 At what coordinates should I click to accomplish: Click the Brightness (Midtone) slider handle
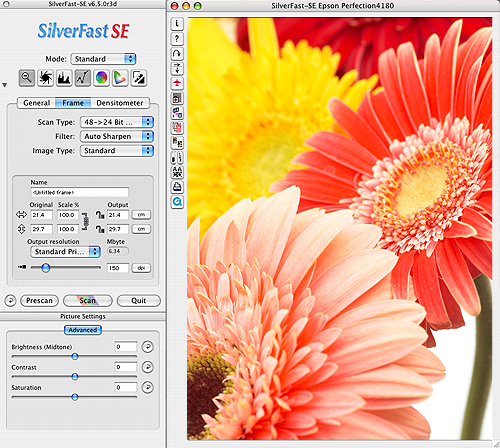coord(75,356)
